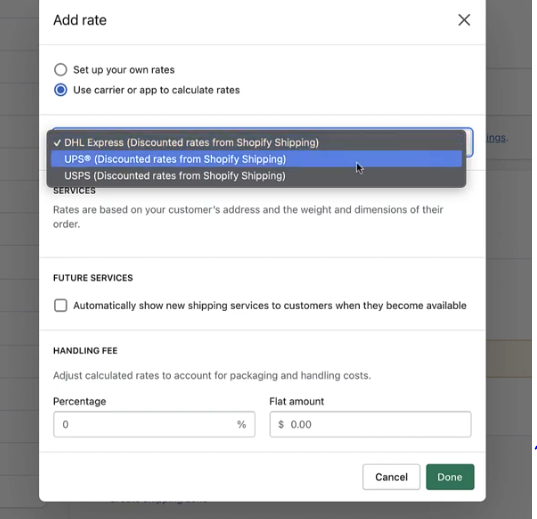Select the "Set up your own rates" radio
Viewport: 537px width, 519px height.
pyautogui.click(x=61, y=70)
